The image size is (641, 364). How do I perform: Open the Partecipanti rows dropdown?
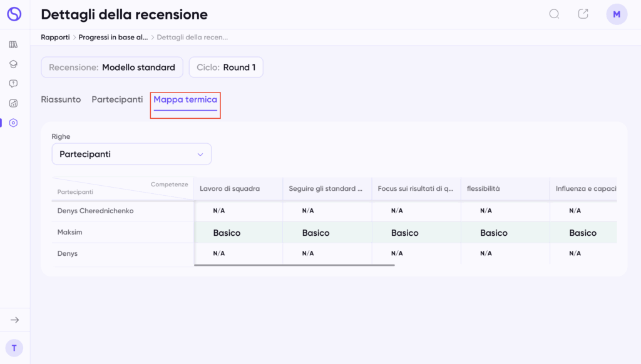tap(131, 154)
